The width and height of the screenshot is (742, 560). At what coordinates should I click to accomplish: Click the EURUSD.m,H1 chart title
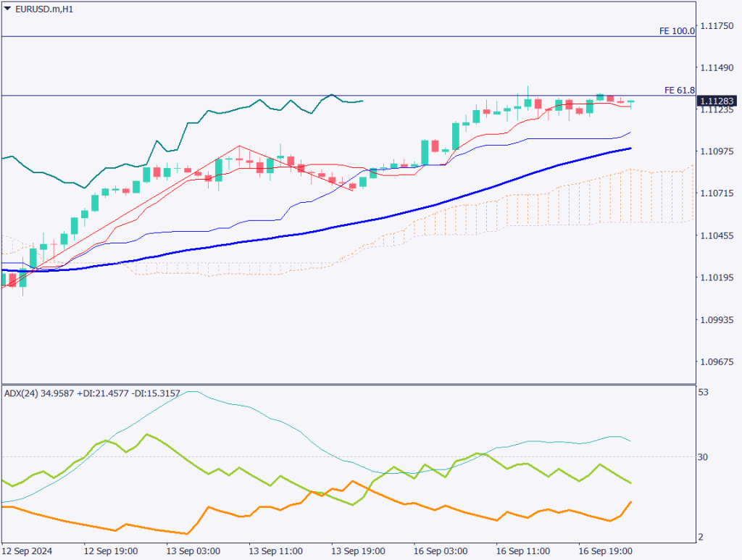click(44, 9)
